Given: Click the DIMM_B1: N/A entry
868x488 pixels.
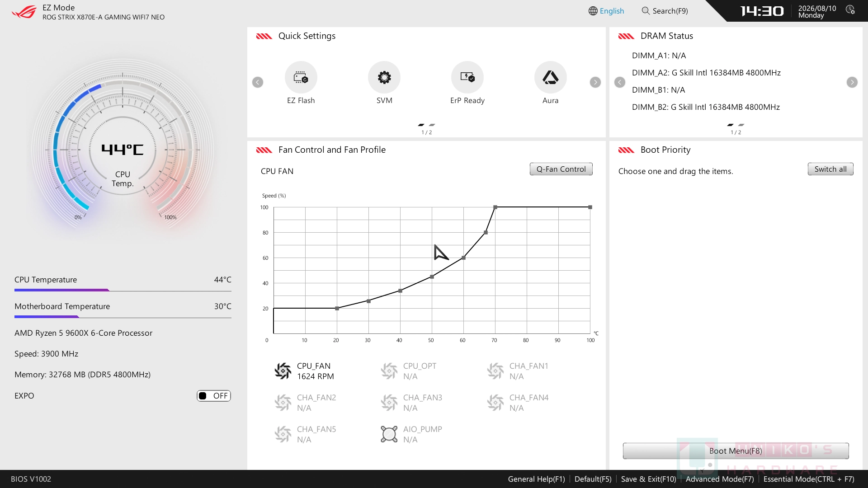Looking at the screenshot, I should [x=658, y=90].
